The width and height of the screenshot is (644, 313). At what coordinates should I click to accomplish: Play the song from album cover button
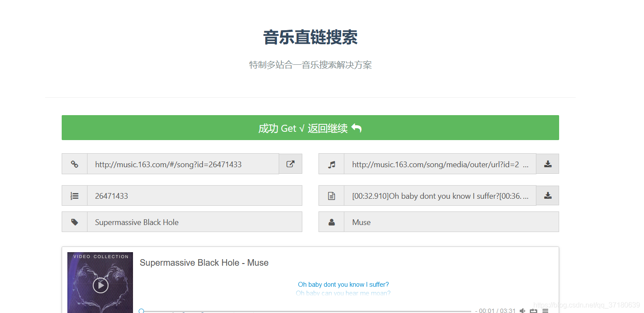coord(101,285)
